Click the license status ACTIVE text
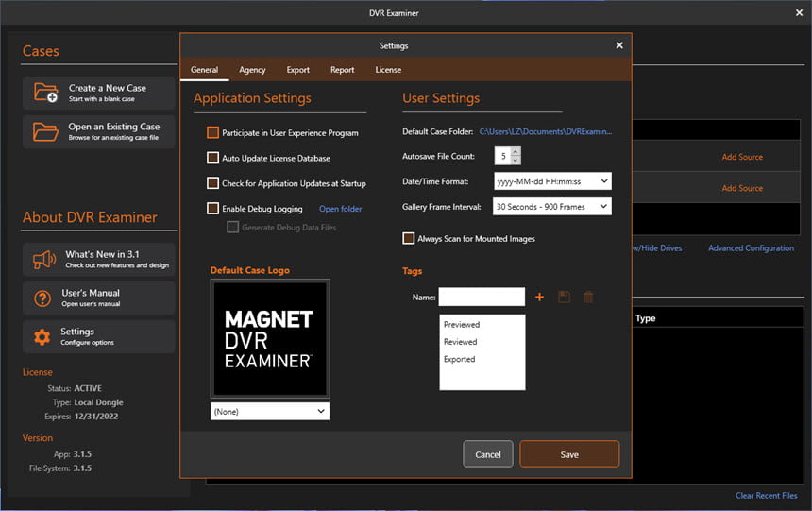This screenshot has height=511, width=812. pos(88,388)
